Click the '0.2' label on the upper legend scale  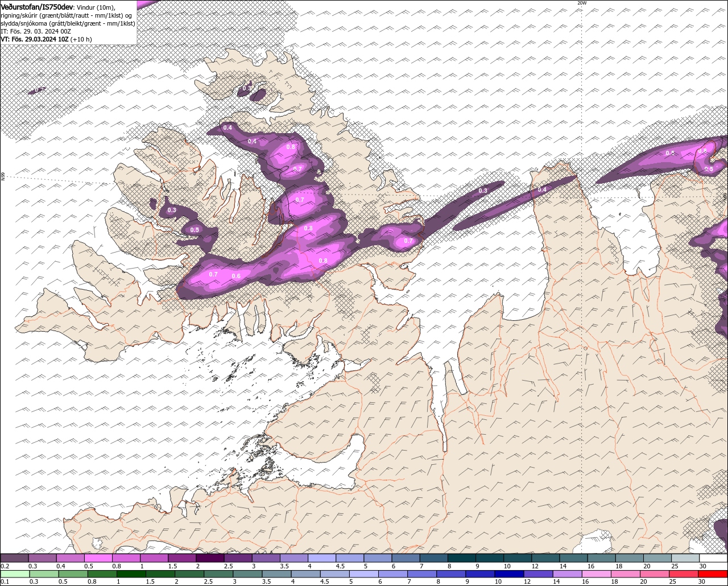coord(5,566)
